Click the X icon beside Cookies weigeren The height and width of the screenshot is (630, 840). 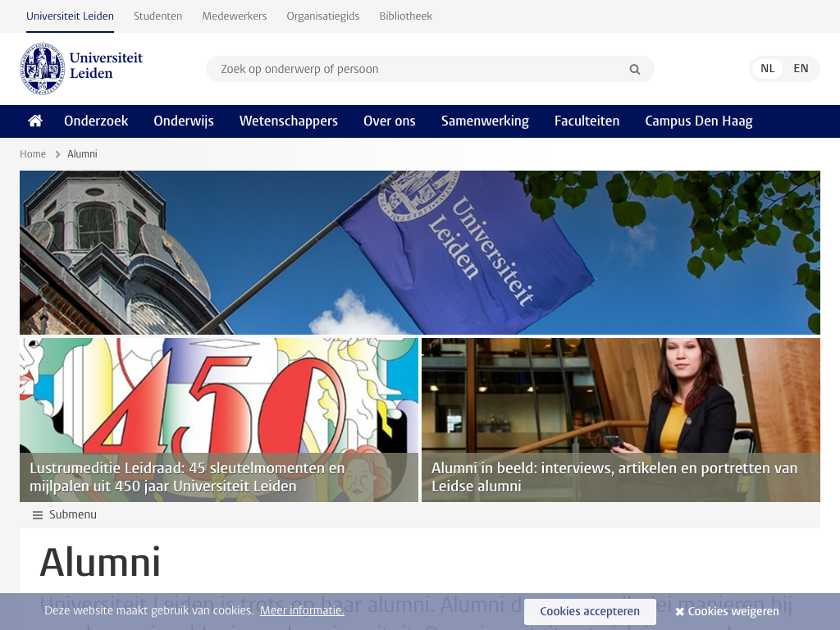tap(679, 612)
